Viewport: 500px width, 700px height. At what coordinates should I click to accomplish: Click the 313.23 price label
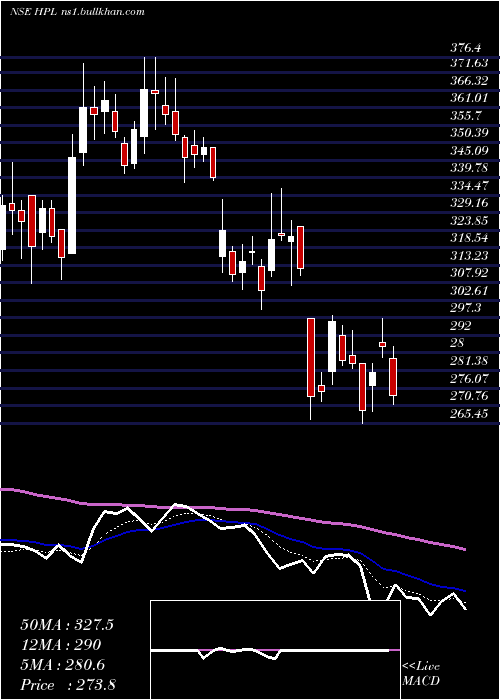coord(469,255)
